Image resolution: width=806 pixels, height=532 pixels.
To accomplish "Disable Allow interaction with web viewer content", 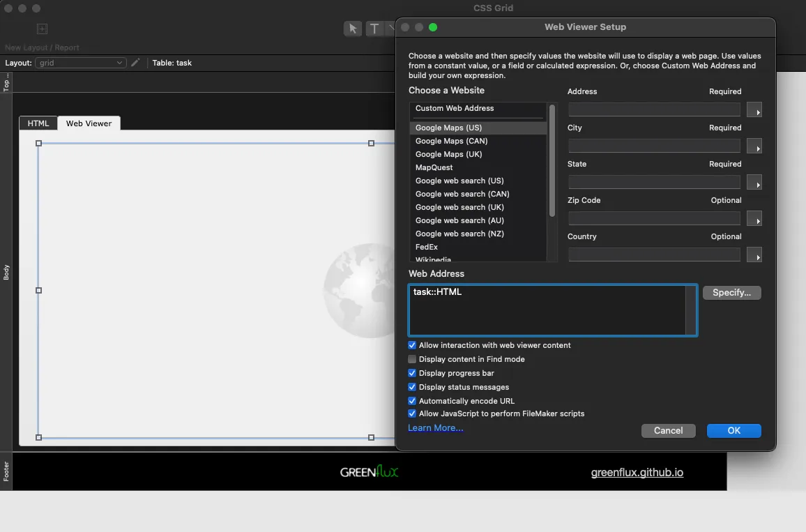I will [x=412, y=345].
